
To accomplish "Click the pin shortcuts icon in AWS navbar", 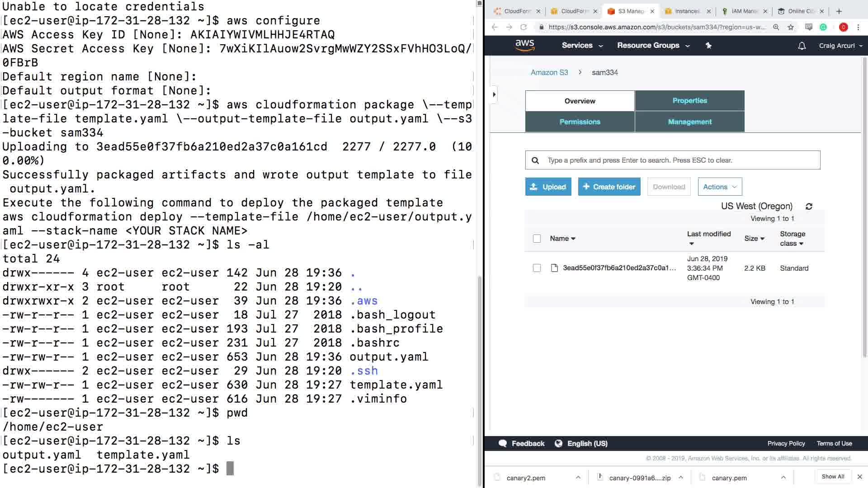I will pyautogui.click(x=708, y=46).
